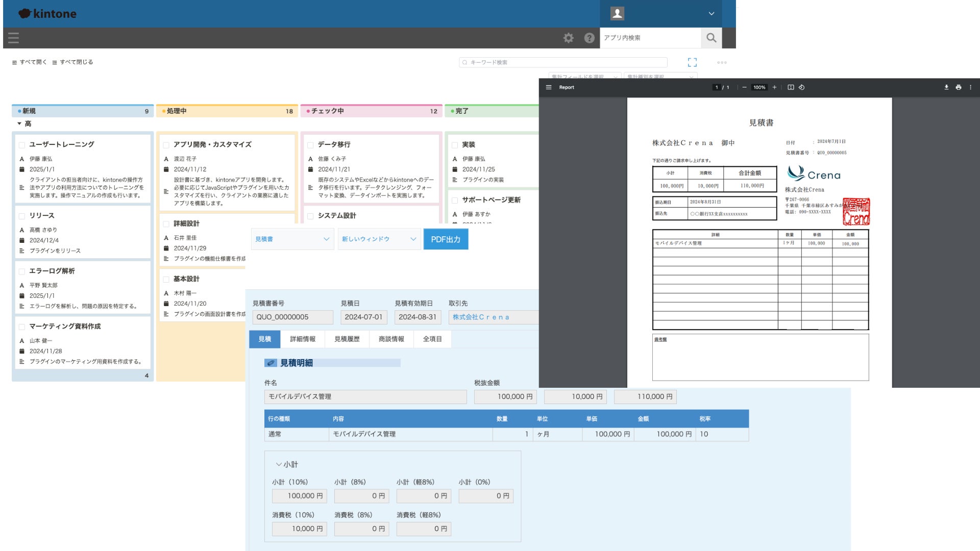Viewport: 980px width, 551px height.
Task: Zoom in on the PDF viewer
Action: [774, 87]
